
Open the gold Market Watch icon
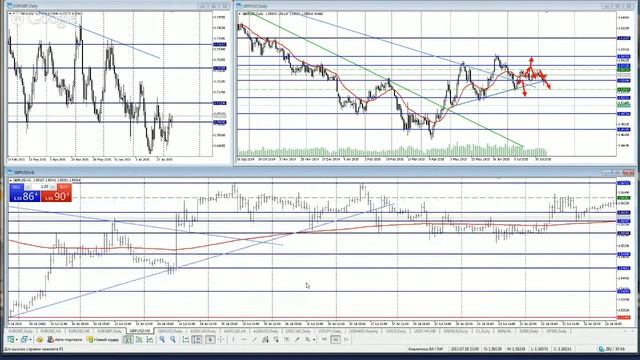[40, 339]
